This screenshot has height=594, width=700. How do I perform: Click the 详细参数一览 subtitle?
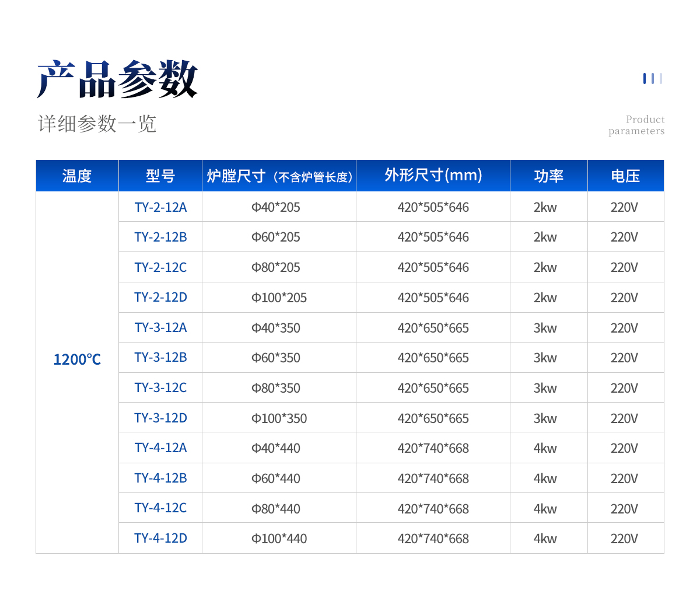97,124
